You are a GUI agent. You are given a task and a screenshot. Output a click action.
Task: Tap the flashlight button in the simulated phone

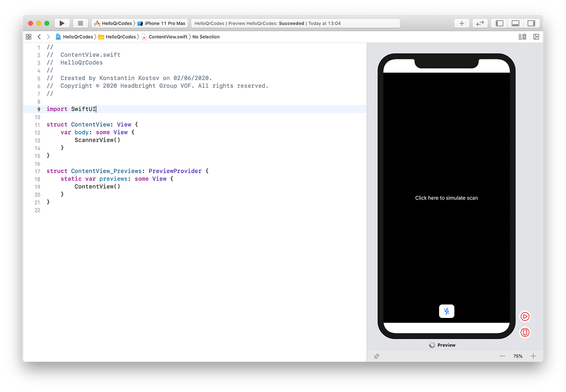point(446,311)
